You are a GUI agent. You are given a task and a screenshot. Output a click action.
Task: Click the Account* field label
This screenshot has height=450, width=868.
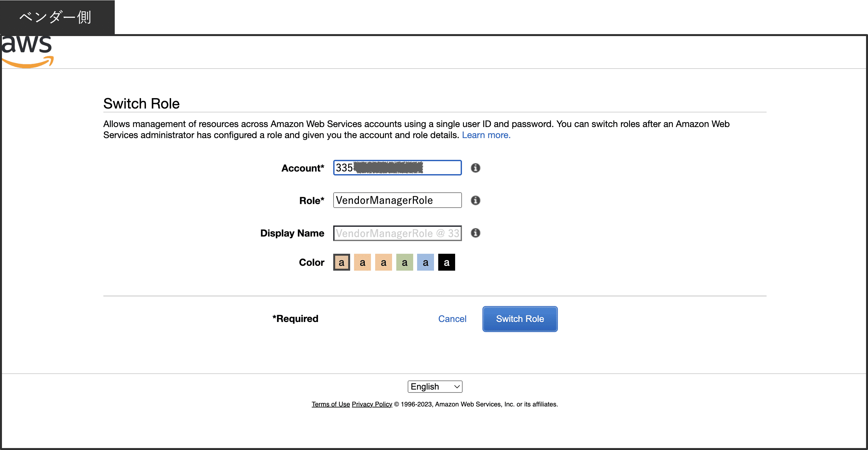303,168
